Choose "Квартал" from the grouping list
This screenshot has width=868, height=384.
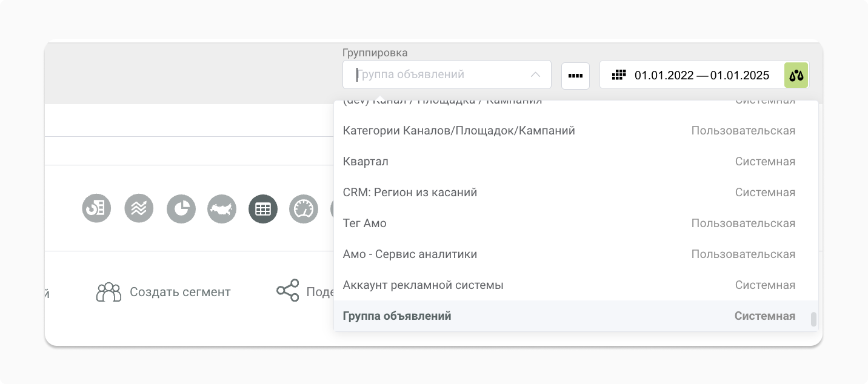coord(366,162)
